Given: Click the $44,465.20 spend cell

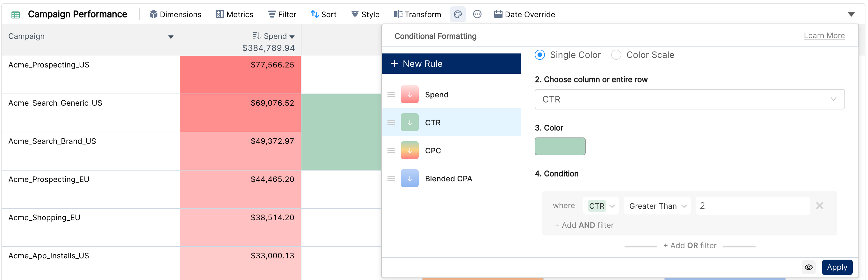Looking at the screenshot, I should point(241,189).
